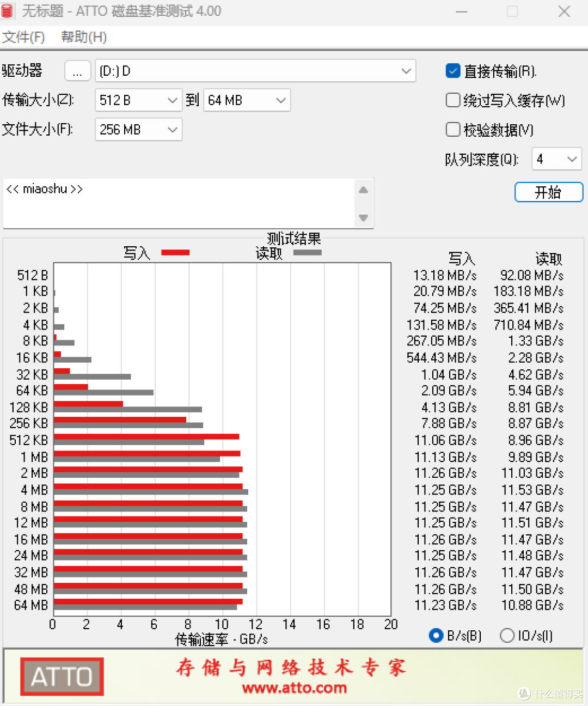Image resolution: width=588 pixels, height=706 pixels.
Task: Enable the 校验数据(V) checkbox
Action: [x=453, y=130]
